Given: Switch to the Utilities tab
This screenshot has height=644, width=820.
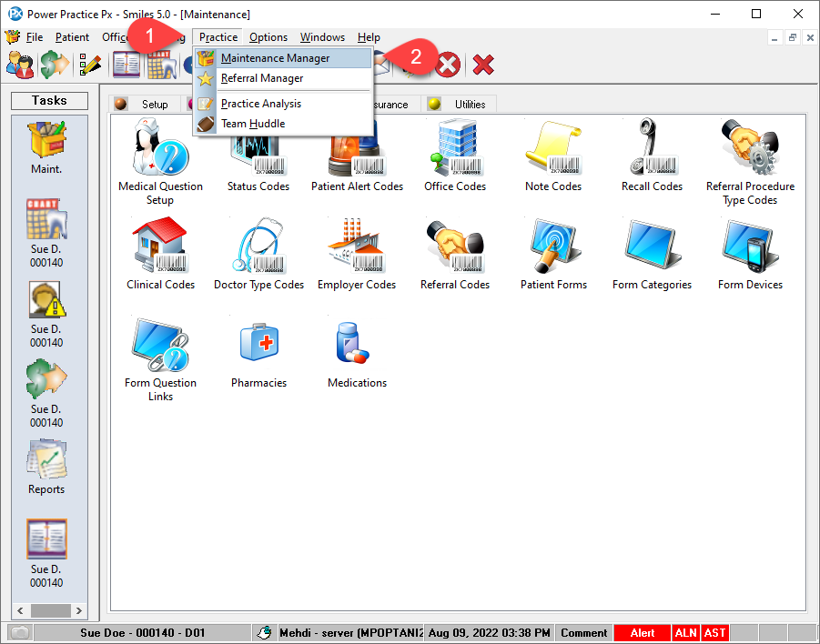Looking at the screenshot, I should (459, 104).
